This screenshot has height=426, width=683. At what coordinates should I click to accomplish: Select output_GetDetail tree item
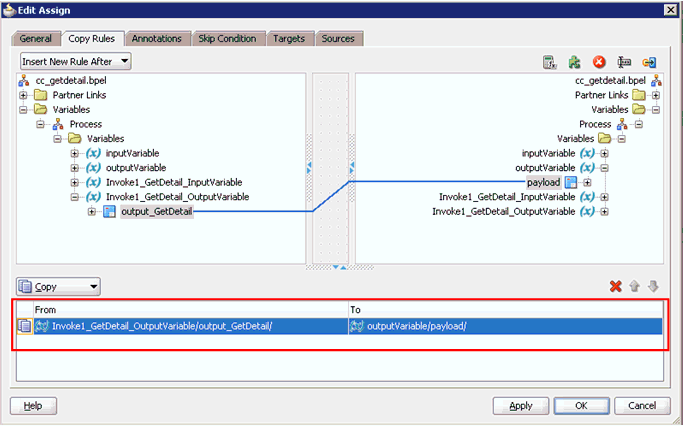157,212
